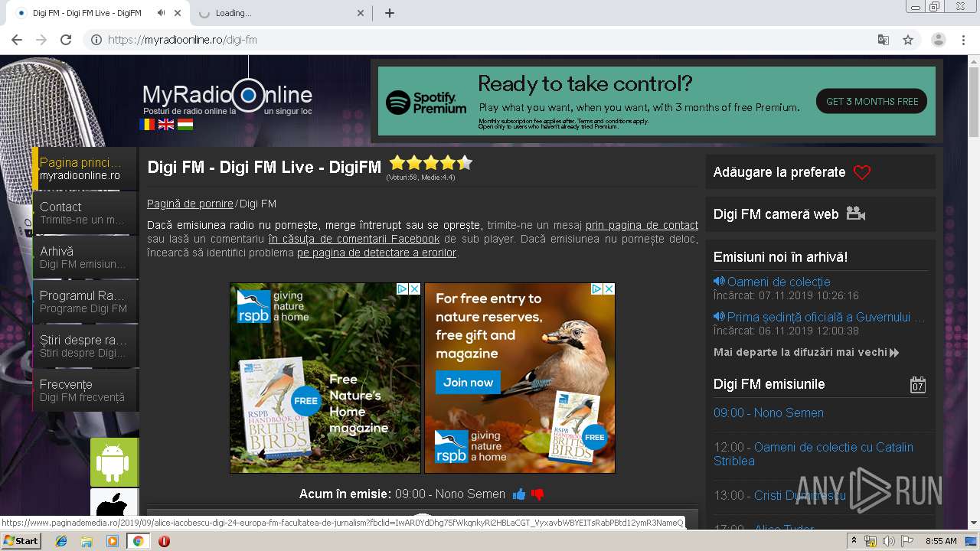Mute the Digi FM tab audio icon
Image resolution: width=980 pixels, height=551 pixels.
tap(161, 13)
